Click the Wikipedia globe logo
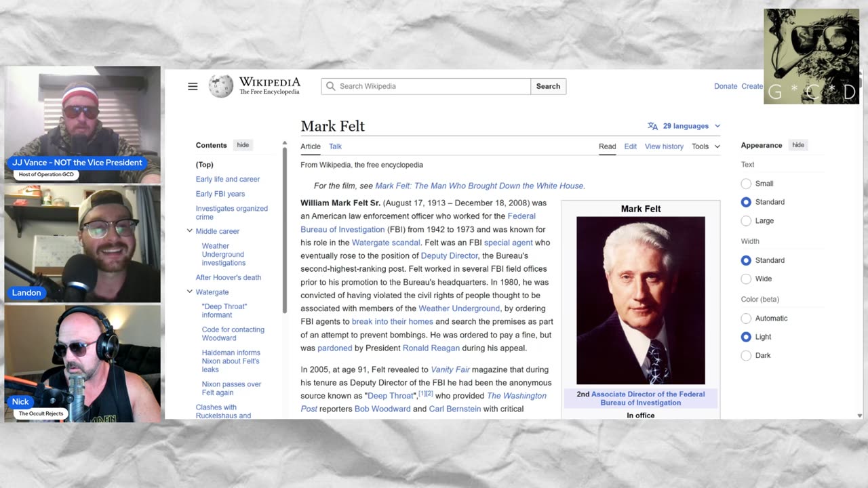The width and height of the screenshot is (868, 488). click(220, 86)
